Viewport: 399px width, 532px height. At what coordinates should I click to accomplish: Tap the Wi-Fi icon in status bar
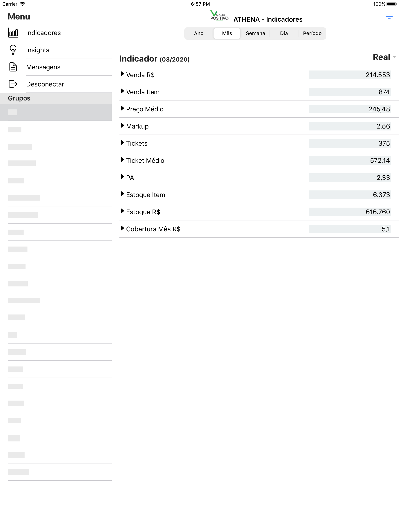click(22, 4)
